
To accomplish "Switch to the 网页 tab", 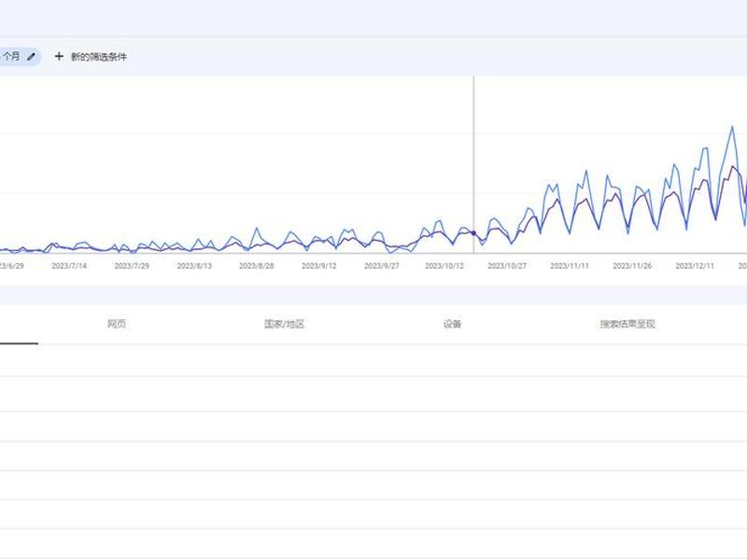I will 117,324.
